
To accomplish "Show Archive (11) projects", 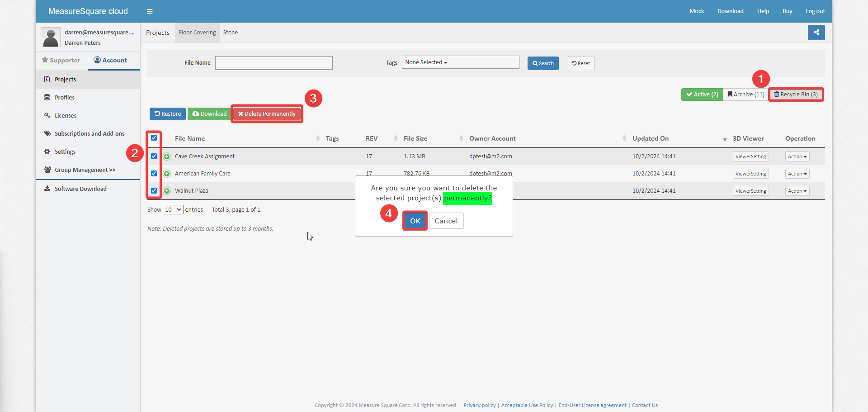I will [x=746, y=95].
